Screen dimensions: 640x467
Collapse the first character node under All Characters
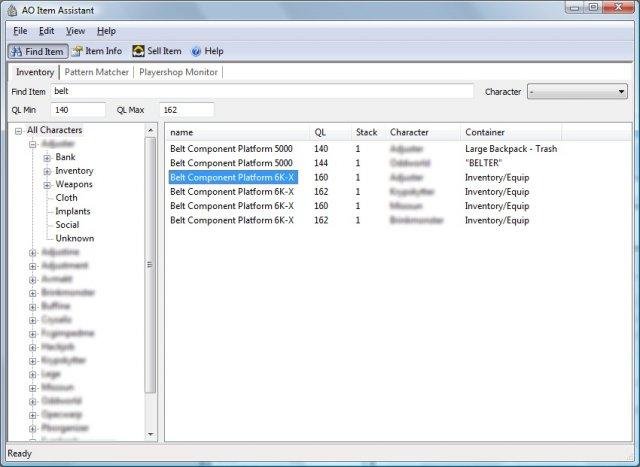click(33, 144)
